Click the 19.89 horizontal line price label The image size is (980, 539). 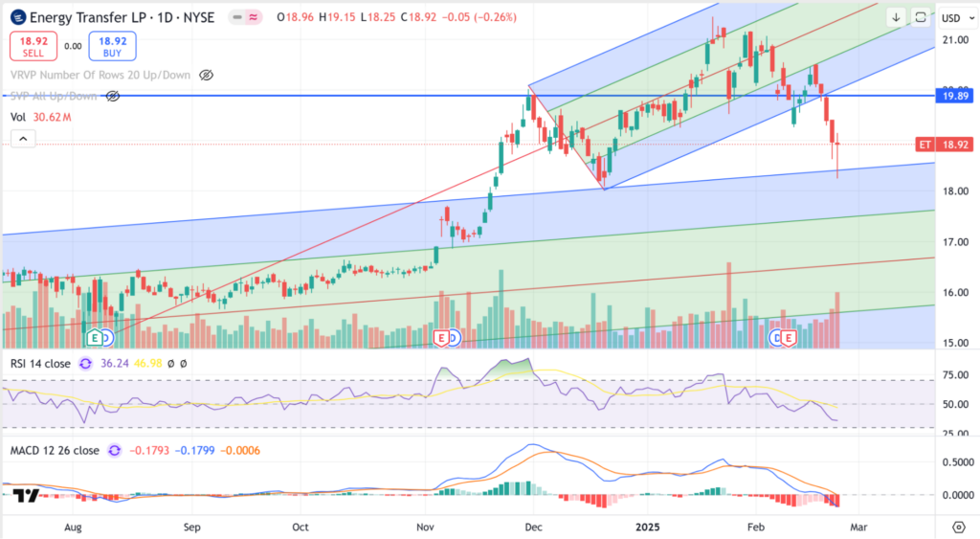click(955, 96)
